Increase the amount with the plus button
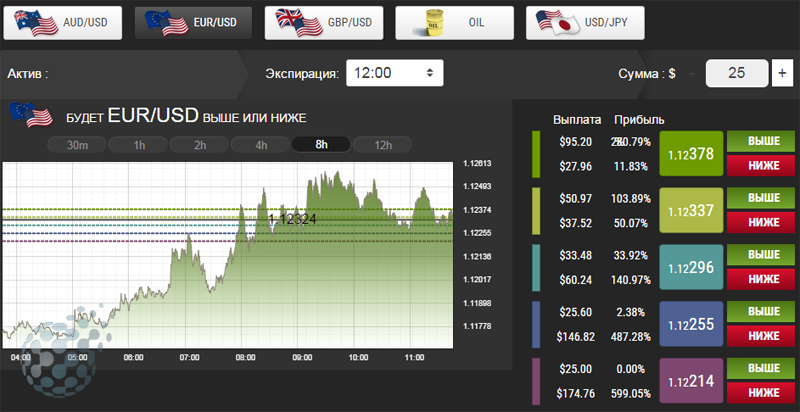800x412 pixels. click(781, 73)
